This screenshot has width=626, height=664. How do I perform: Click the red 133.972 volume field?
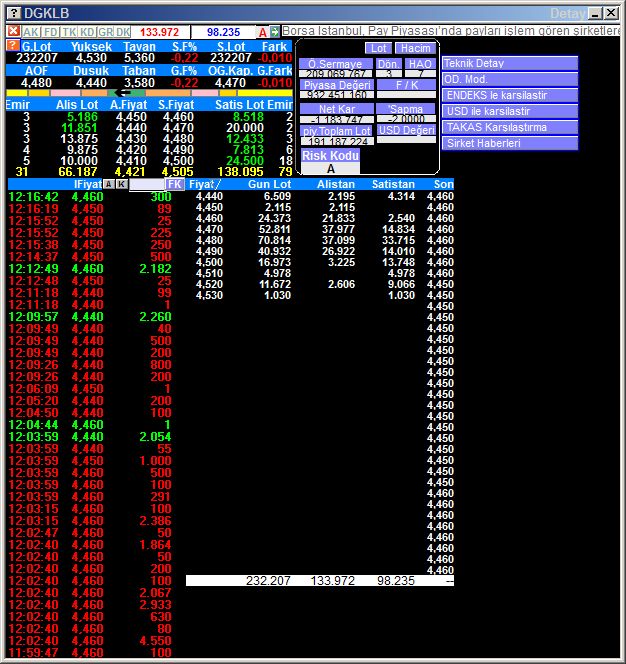pyautogui.click(x=160, y=32)
